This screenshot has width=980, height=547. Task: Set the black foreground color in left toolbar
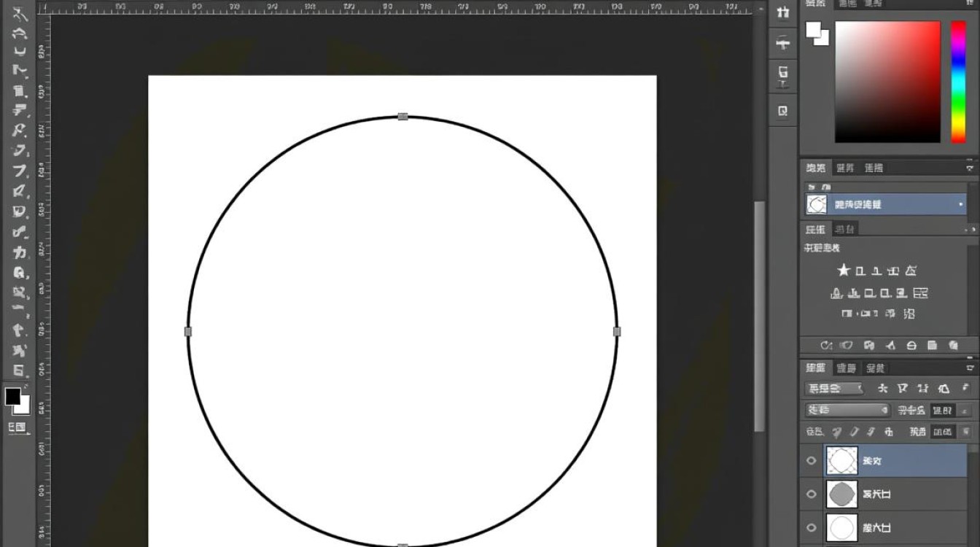point(13,396)
